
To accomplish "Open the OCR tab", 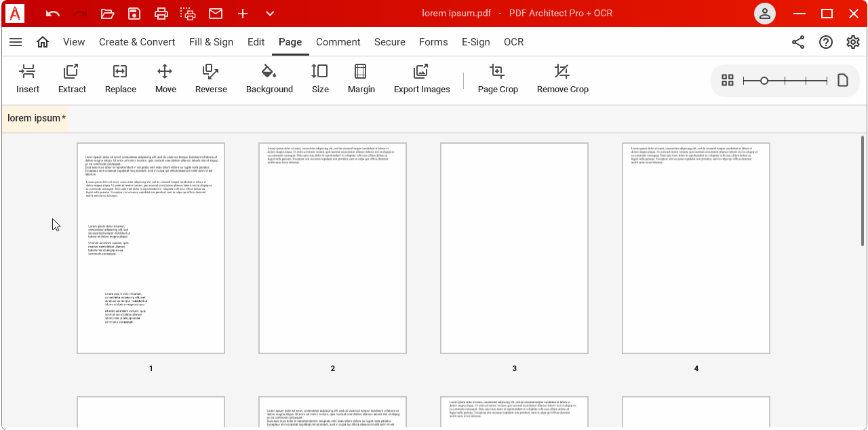I will click(514, 42).
